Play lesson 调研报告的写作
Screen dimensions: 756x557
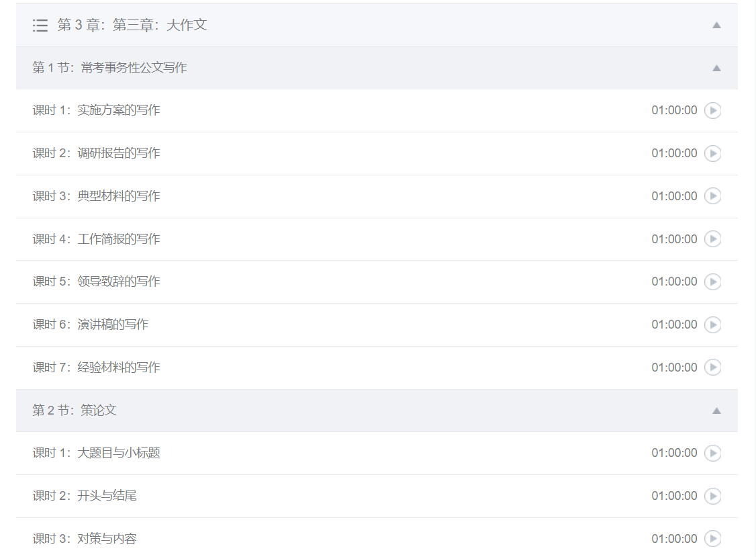[712, 153]
